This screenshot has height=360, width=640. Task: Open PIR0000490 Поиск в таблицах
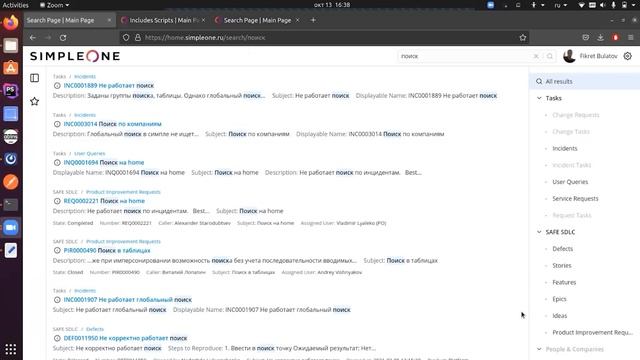[x=107, y=250]
